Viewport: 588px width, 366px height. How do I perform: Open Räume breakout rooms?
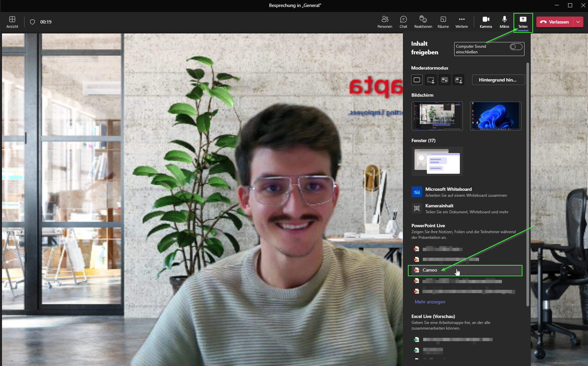[x=443, y=22]
